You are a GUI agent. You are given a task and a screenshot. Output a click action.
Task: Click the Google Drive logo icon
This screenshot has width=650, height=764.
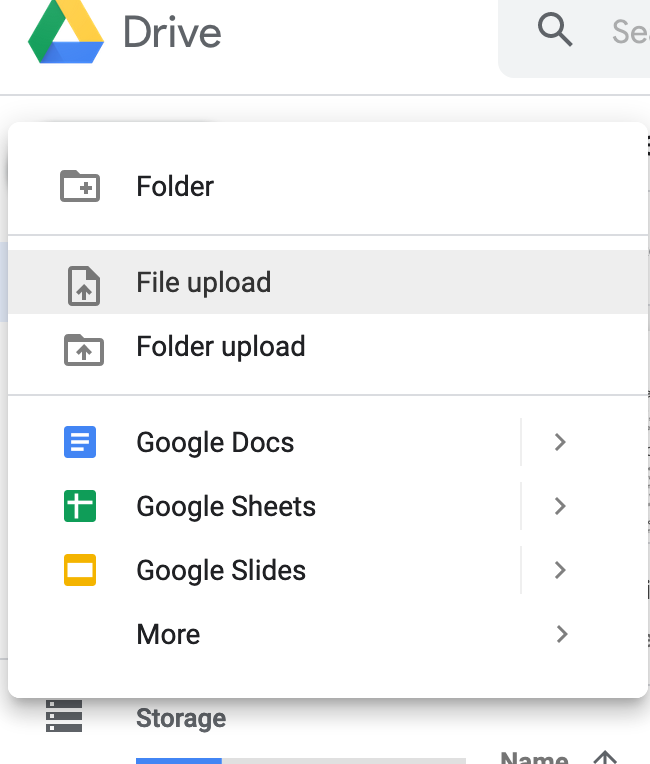(66, 32)
